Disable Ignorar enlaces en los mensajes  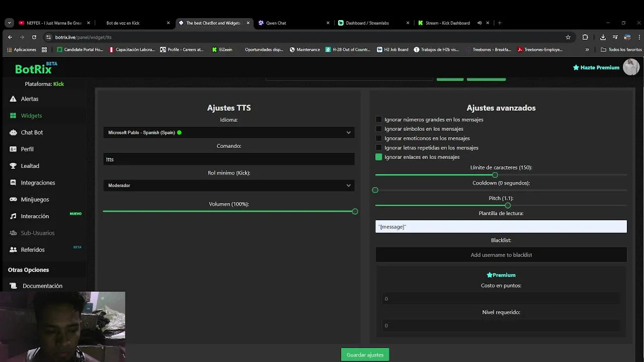point(379,157)
